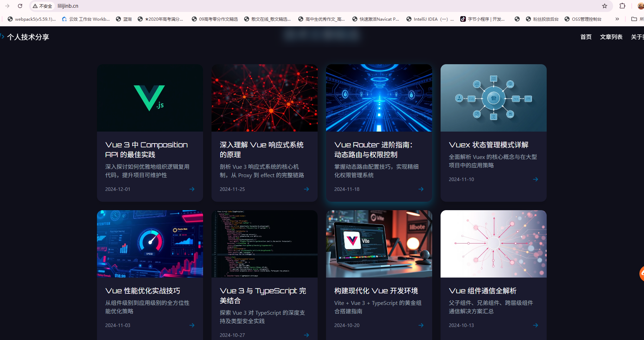Click the description 深入探讨如何优雅地组织逻辑复用代码

[x=147, y=171]
